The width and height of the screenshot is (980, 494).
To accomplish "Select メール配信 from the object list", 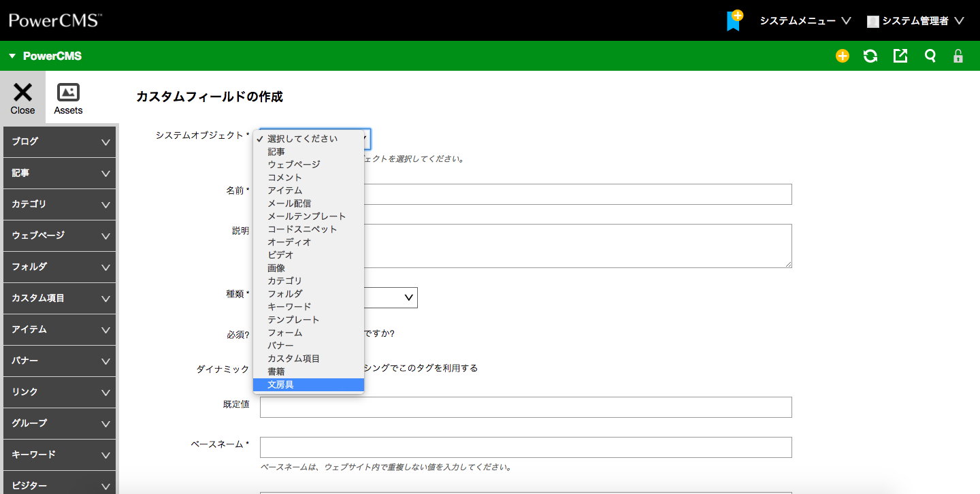I will coord(308,203).
